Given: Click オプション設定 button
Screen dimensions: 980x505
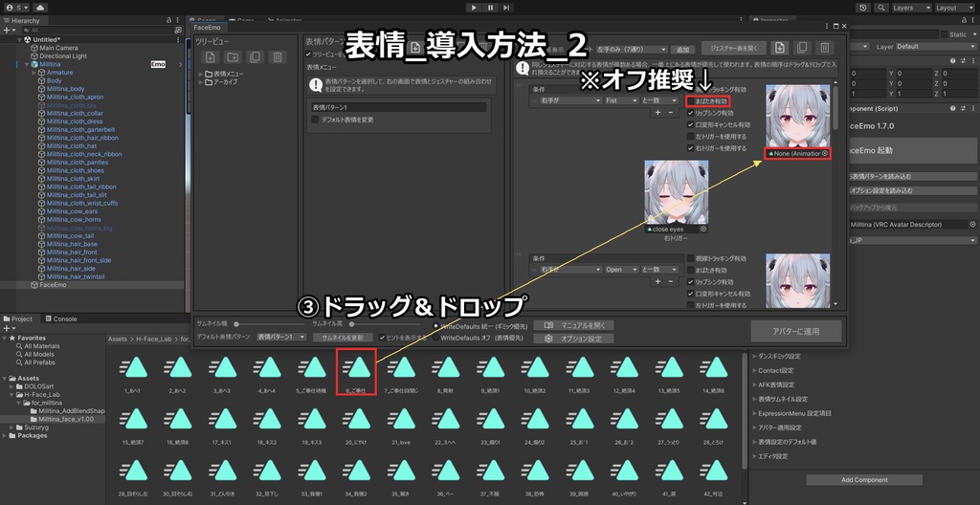Looking at the screenshot, I should (x=574, y=339).
